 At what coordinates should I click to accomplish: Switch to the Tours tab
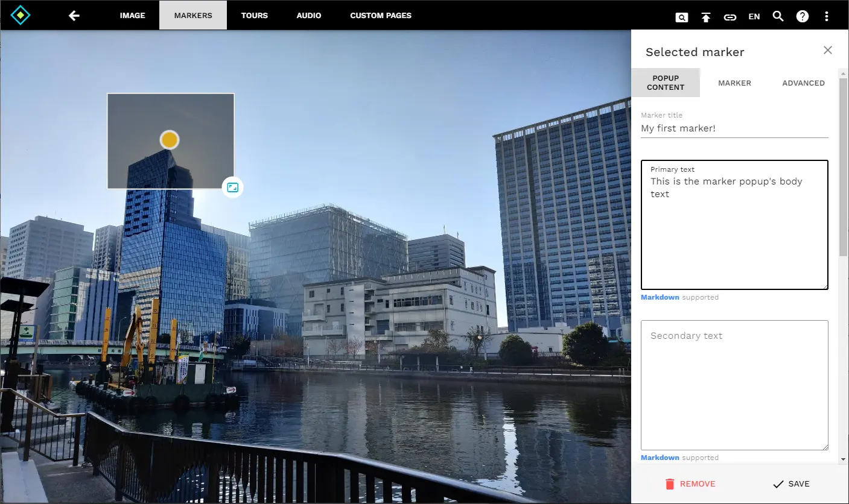pyautogui.click(x=254, y=15)
